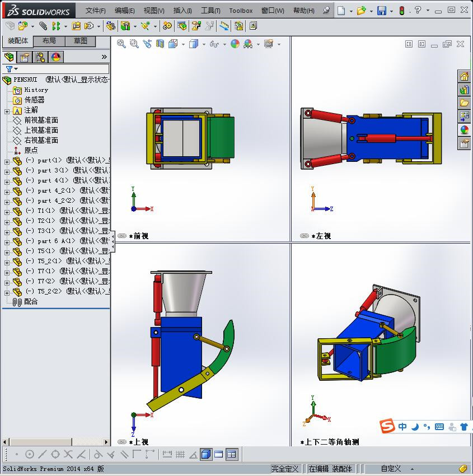Click the Mate paperclip icon
Viewport: 473px width, 476px height.
click(43, 26)
